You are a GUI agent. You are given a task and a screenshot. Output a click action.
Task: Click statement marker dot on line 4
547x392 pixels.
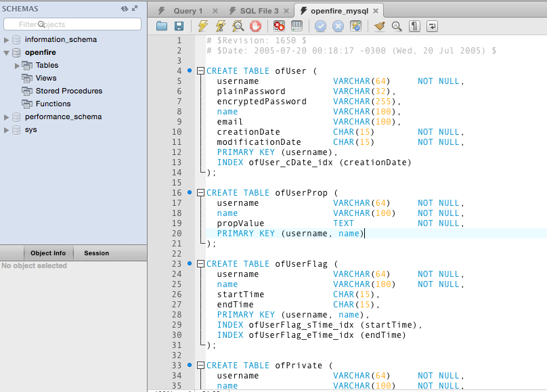pyautogui.click(x=190, y=70)
